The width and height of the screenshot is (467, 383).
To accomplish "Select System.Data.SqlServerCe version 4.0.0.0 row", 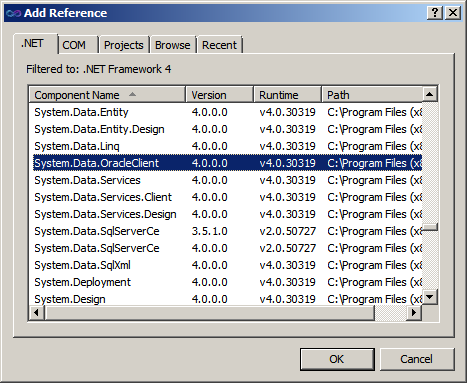I will coord(227,248).
